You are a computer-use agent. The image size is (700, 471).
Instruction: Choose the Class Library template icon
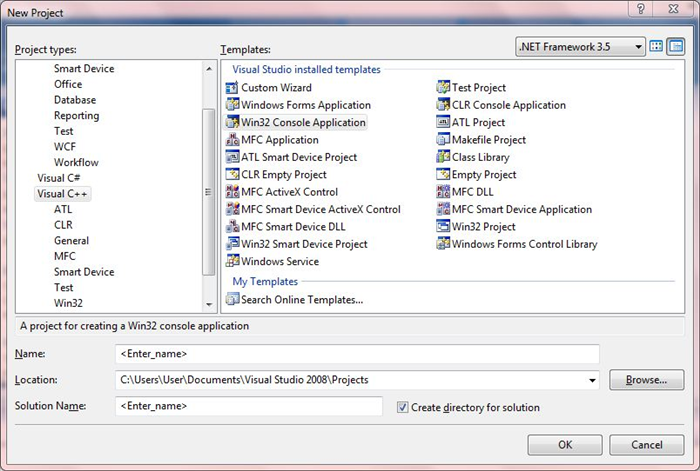pos(443,157)
